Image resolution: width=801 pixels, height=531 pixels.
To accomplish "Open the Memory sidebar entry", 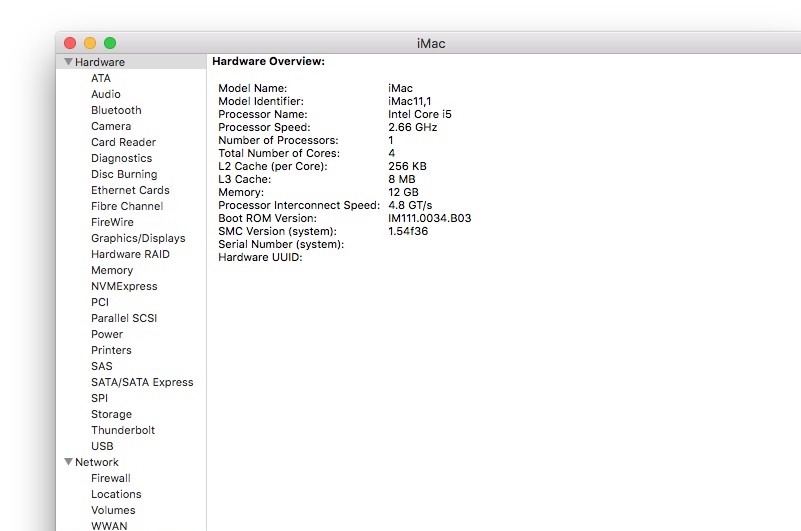I will tap(112, 270).
